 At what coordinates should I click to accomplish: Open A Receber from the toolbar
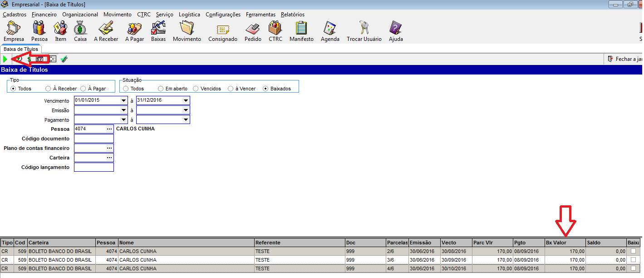(106, 31)
